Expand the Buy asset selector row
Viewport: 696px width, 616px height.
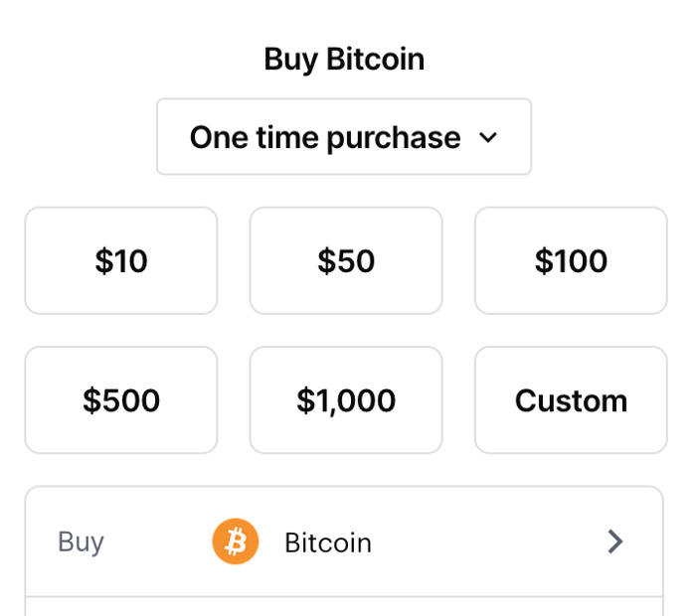(344, 541)
